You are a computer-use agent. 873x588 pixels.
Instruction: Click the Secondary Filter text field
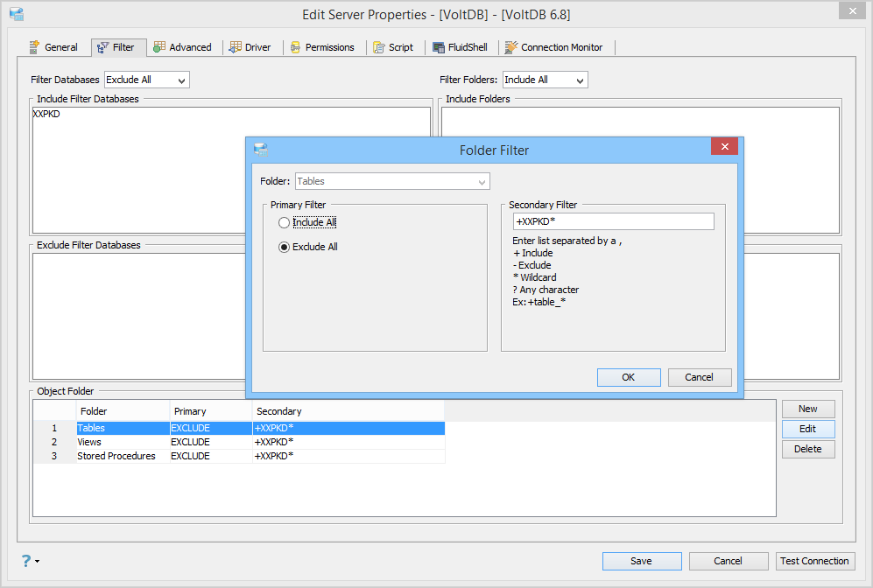pos(613,221)
